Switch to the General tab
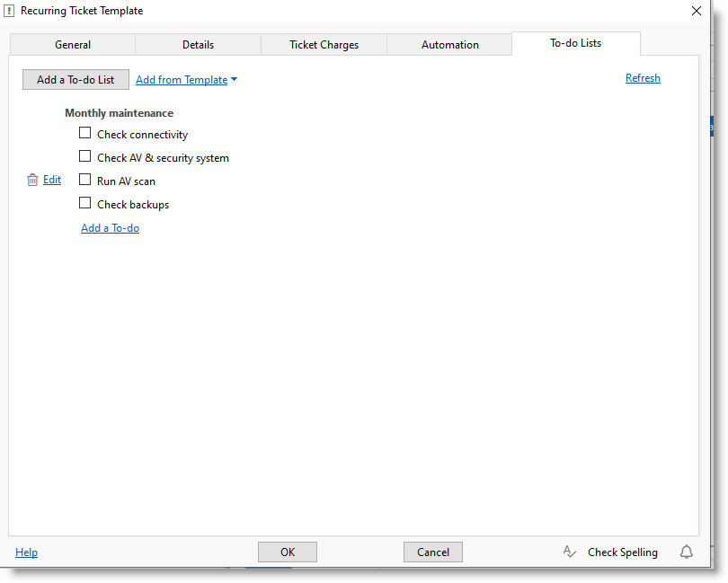728x583 pixels. (73, 45)
